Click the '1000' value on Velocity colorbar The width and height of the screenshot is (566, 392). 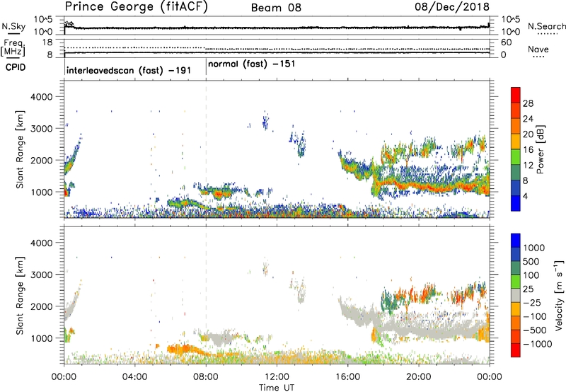click(x=533, y=248)
